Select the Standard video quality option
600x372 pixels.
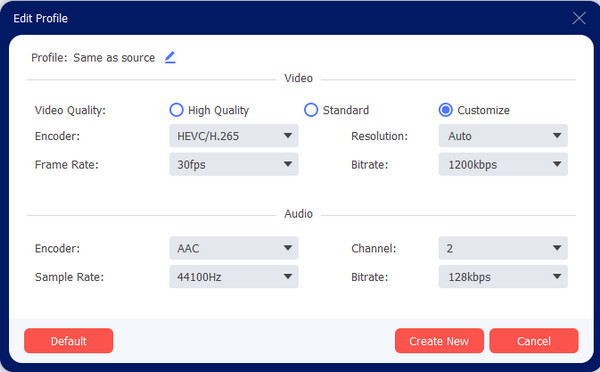tap(311, 110)
